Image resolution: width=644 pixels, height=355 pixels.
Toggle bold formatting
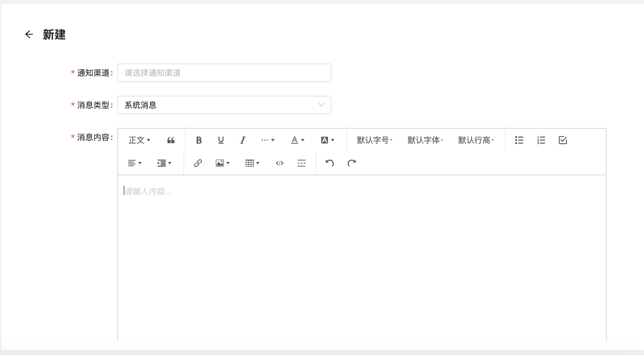point(199,140)
